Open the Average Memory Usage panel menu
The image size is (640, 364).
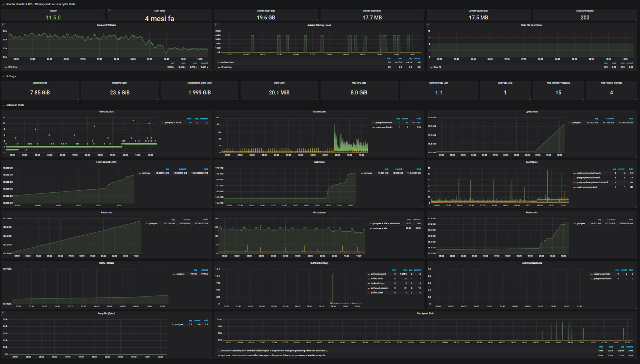click(x=319, y=25)
